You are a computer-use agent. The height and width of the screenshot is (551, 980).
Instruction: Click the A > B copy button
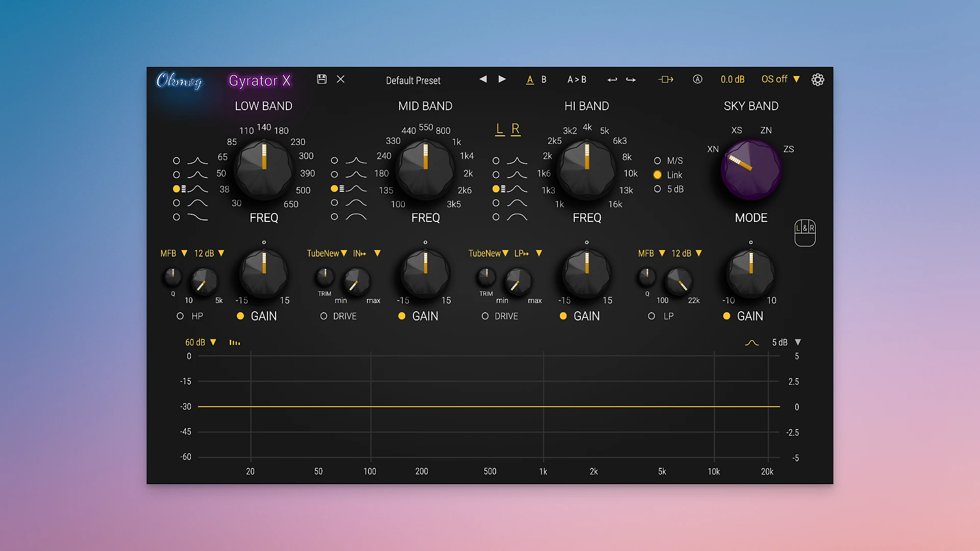[577, 80]
